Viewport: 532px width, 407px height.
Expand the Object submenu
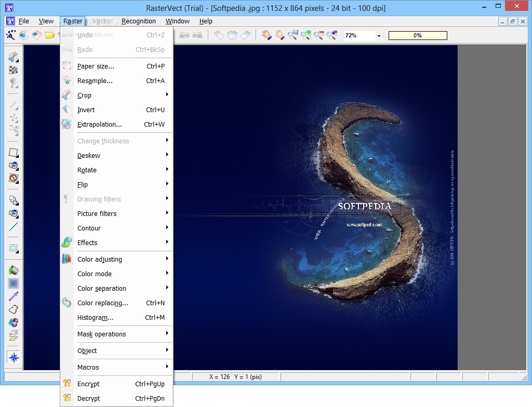tap(116, 351)
